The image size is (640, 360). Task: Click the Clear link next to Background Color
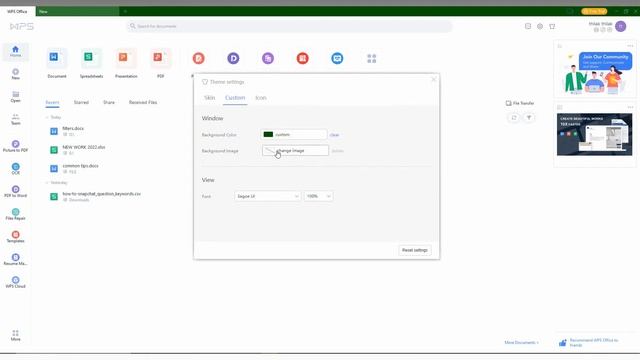[334, 135]
